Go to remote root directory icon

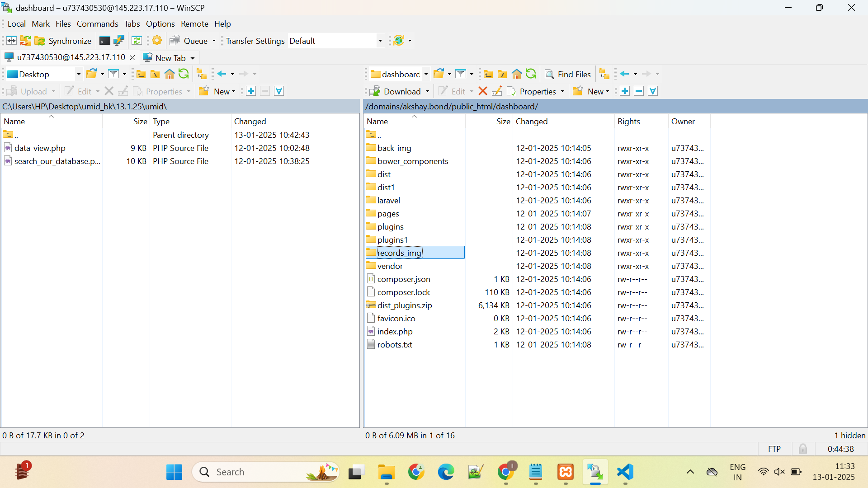[502, 74]
